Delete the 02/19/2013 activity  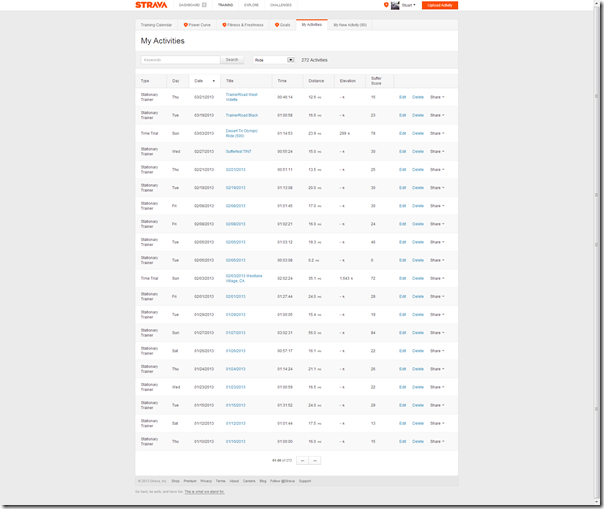[418, 188]
